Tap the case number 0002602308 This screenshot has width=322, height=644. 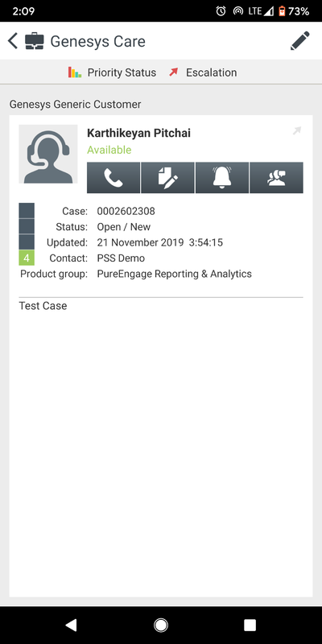(126, 211)
